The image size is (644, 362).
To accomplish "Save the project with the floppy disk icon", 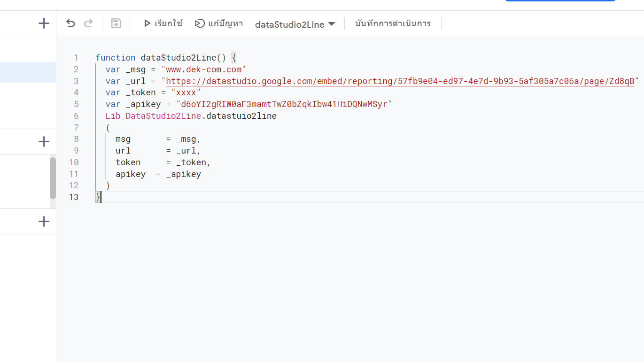I will pyautogui.click(x=116, y=23).
